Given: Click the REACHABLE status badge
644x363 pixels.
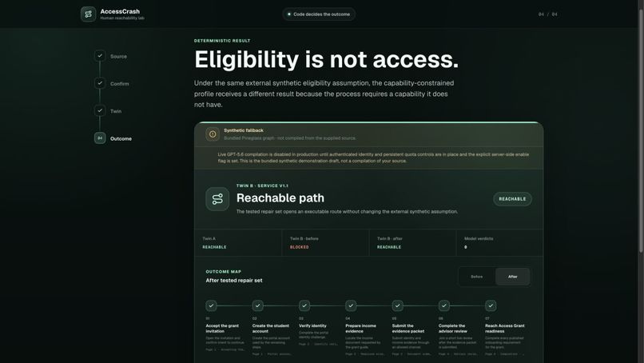Looking at the screenshot, I should (512, 199).
